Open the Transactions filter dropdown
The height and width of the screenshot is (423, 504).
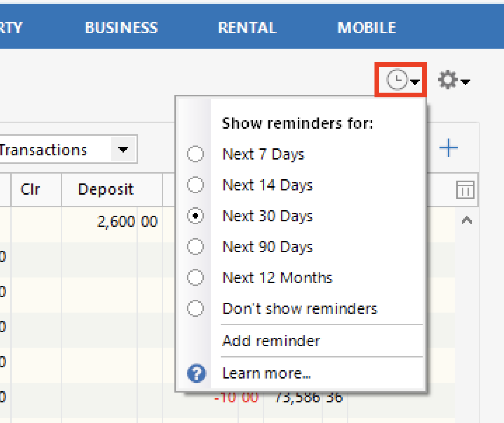(123, 149)
